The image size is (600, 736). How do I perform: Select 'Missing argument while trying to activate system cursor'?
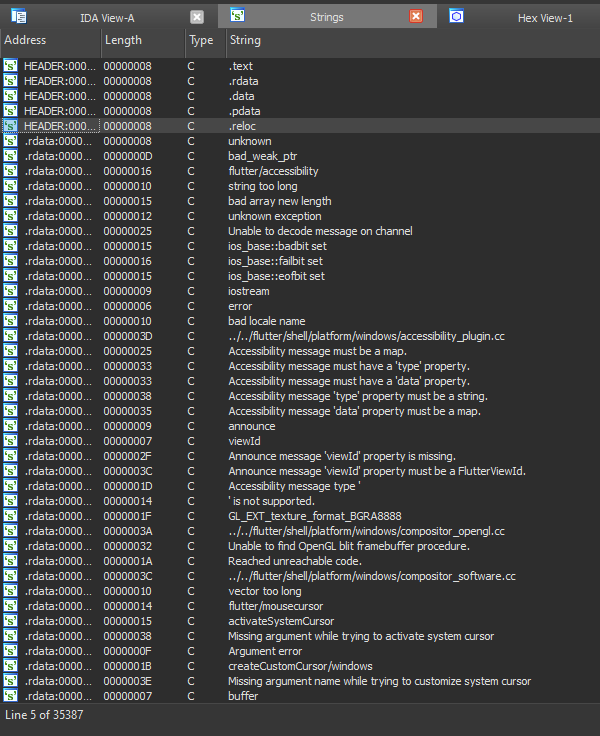click(361, 636)
